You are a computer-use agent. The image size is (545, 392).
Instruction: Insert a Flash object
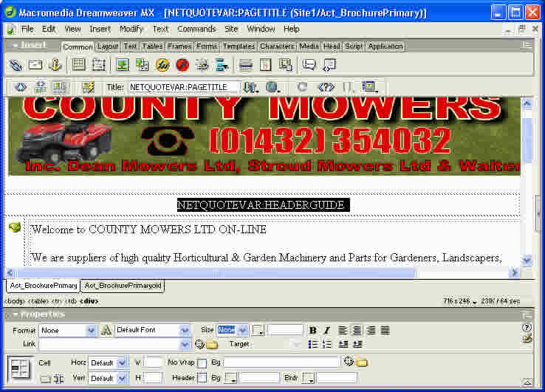click(x=162, y=65)
